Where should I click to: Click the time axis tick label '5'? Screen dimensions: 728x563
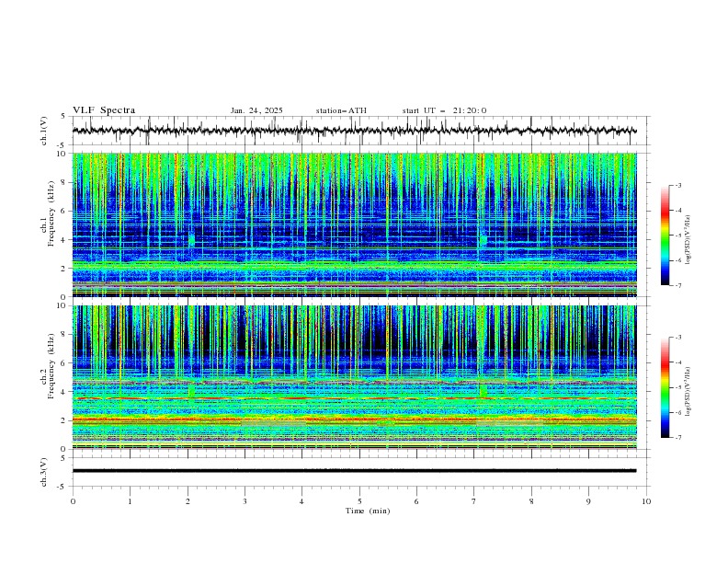click(359, 501)
